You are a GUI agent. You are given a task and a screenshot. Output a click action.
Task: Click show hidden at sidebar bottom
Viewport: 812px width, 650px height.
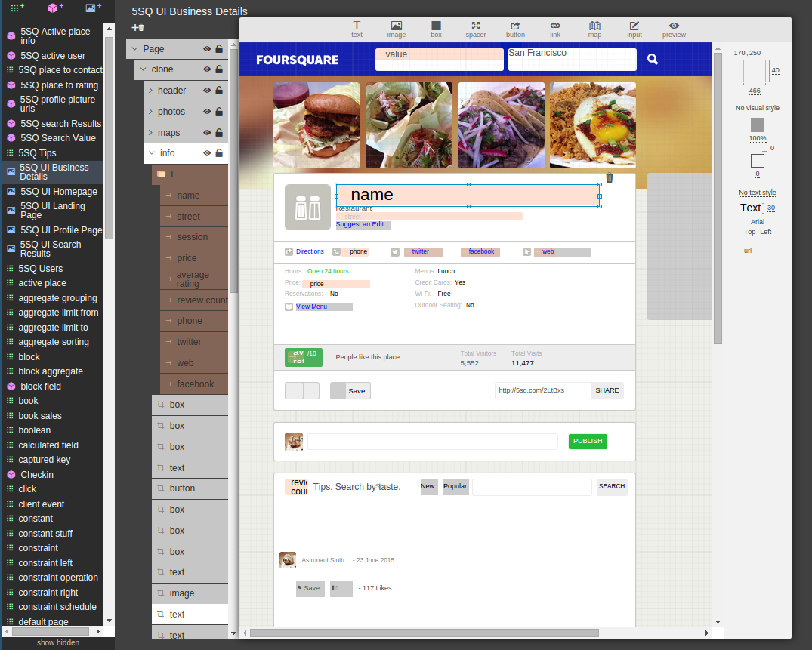[57, 643]
